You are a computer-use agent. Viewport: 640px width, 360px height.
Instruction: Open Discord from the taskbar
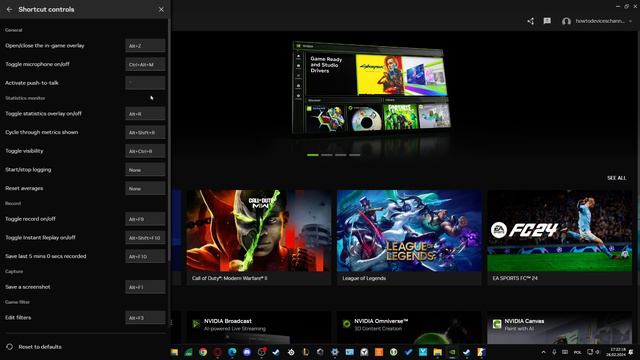pyautogui.click(x=247, y=352)
